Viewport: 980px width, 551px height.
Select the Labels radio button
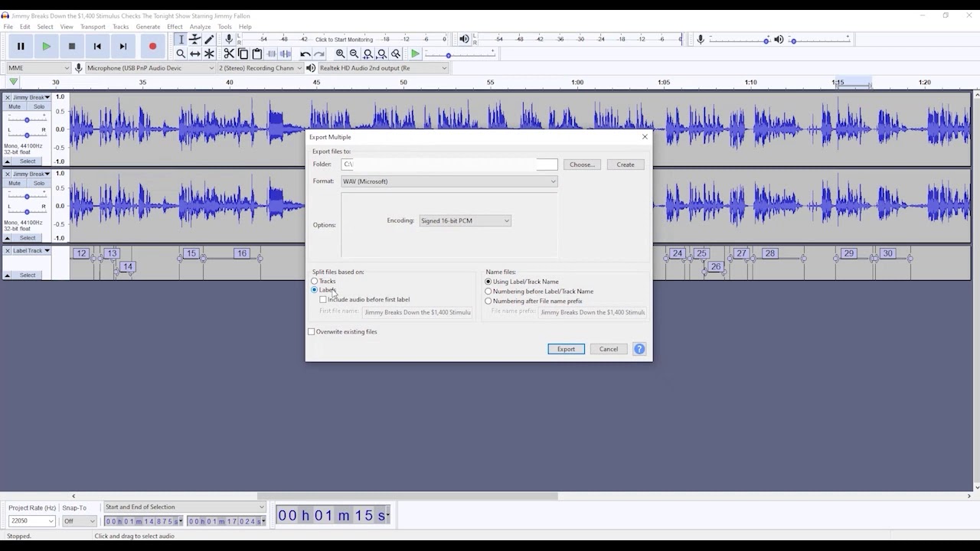click(315, 290)
